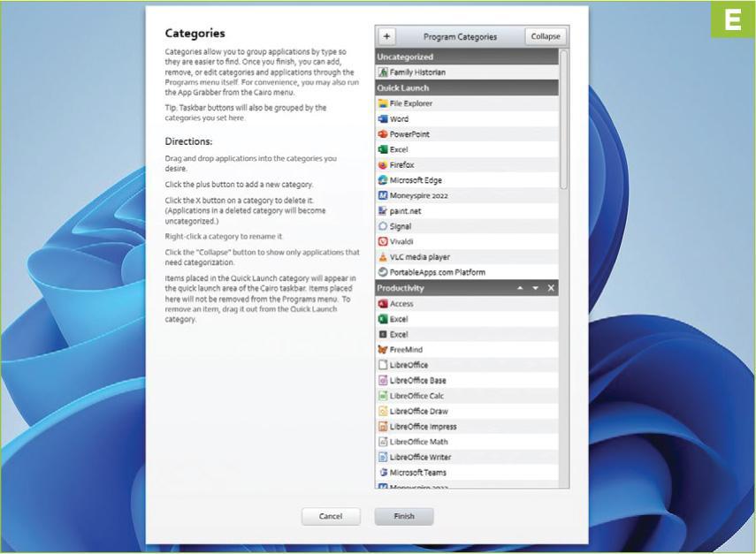Click the PowerPoint icon
The height and width of the screenshot is (554, 756).
pyautogui.click(x=383, y=134)
